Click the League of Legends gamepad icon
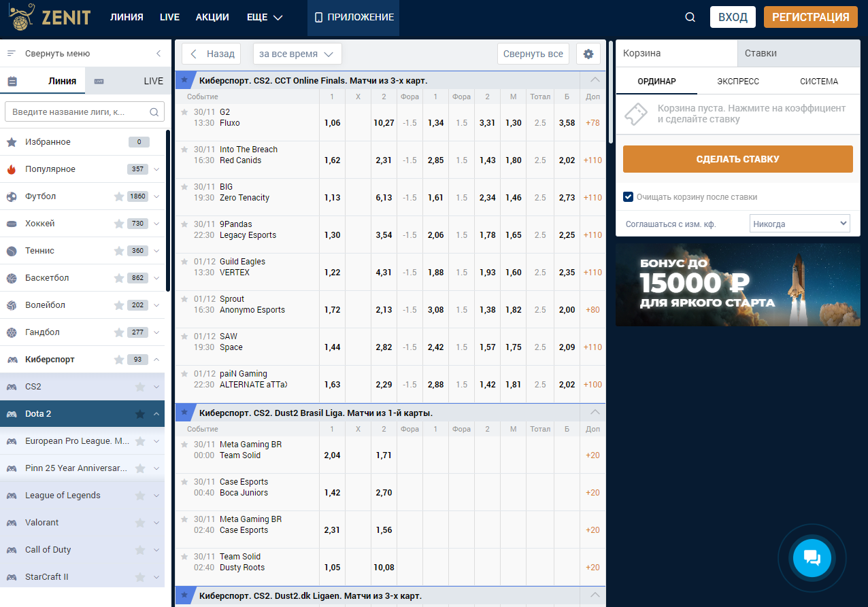This screenshot has height=607, width=868. click(x=12, y=496)
